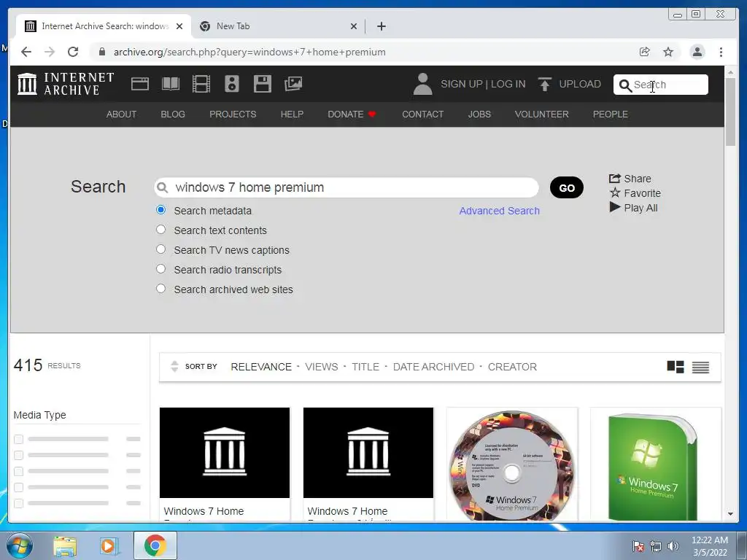
Task: Click the upload arrow icon
Action: pyautogui.click(x=544, y=84)
